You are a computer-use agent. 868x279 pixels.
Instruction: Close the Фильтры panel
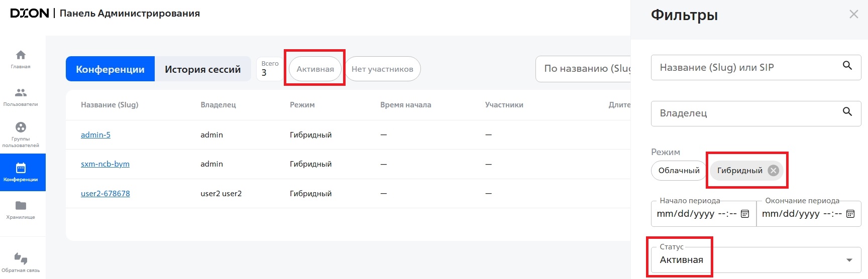pyautogui.click(x=853, y=15)
